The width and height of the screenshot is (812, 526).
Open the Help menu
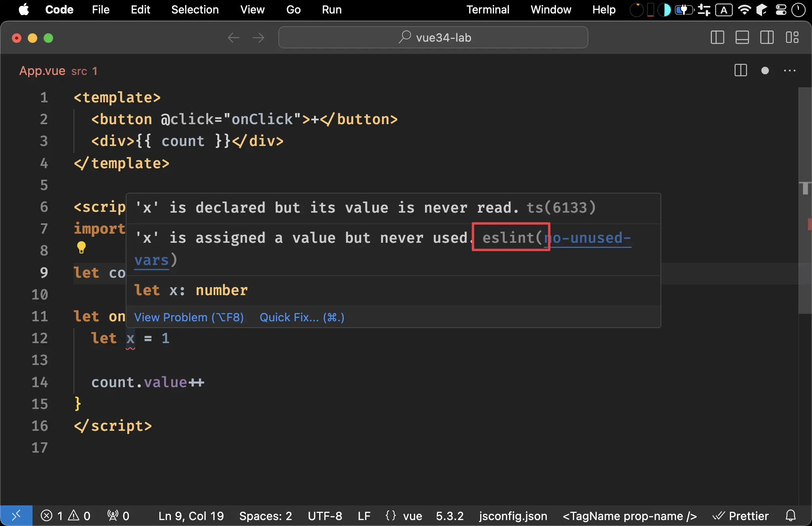603,10
